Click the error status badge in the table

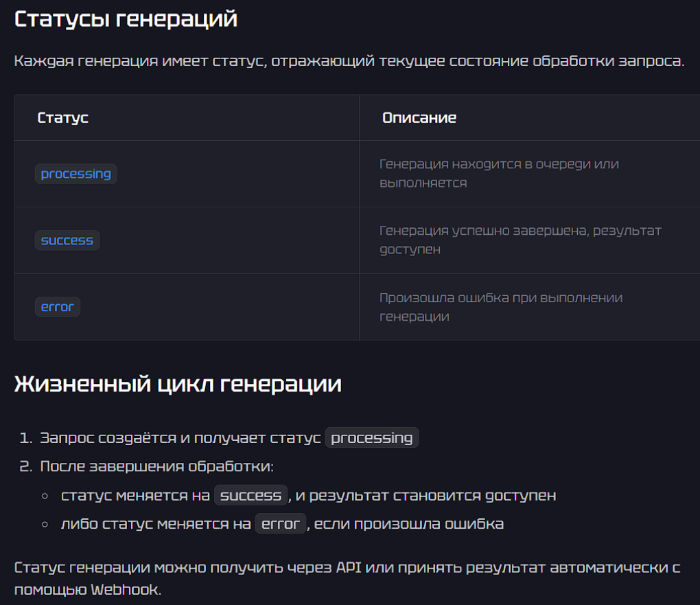57,306
